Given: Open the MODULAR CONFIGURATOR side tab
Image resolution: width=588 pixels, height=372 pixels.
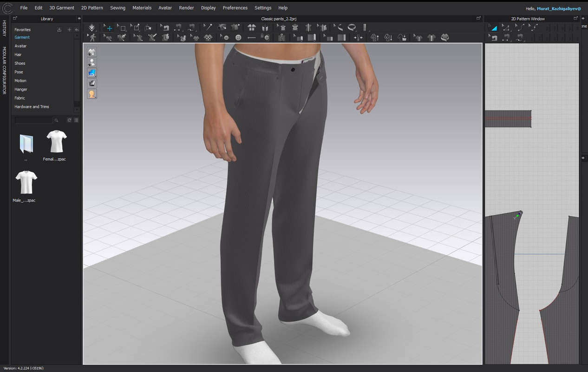Looking at the screenshot, I should 4,70.
